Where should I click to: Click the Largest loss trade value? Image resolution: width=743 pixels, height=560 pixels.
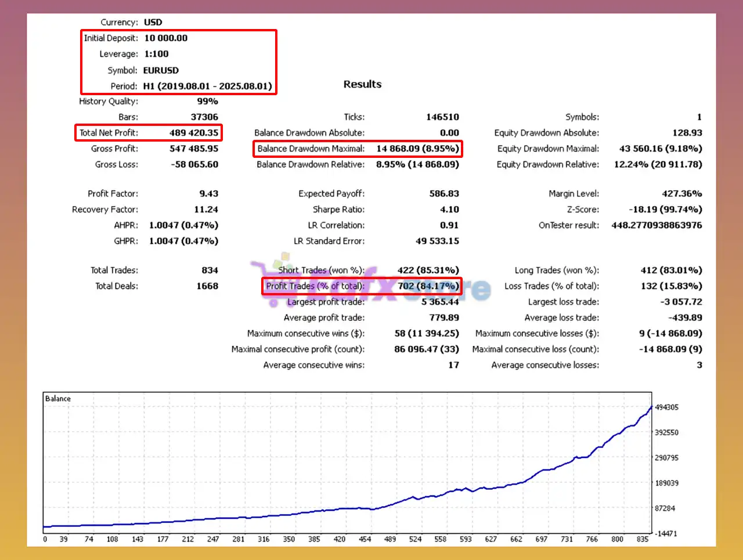tap(680, 302)
